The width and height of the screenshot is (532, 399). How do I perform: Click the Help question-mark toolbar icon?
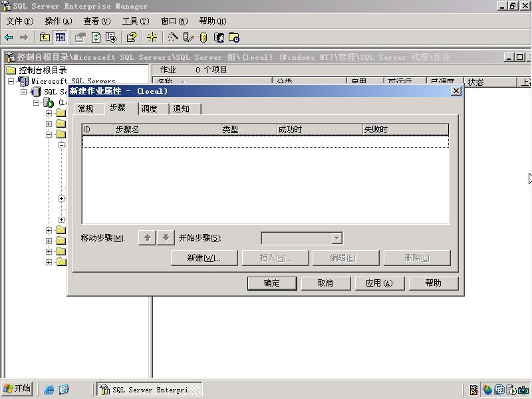[132, 37]
